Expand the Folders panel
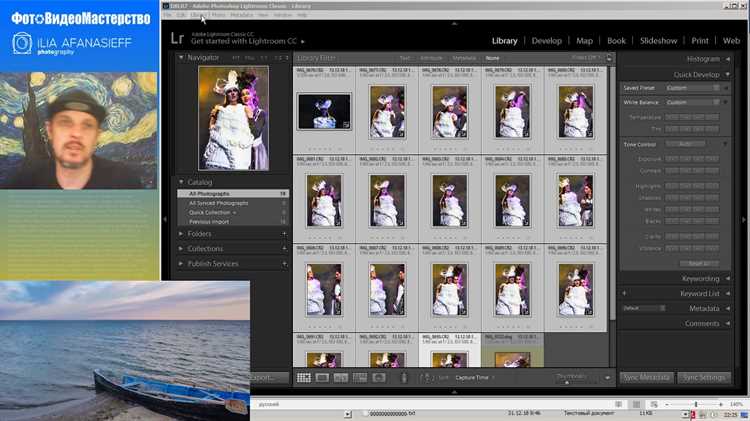 pyautogui.click(x=181, y=234)
